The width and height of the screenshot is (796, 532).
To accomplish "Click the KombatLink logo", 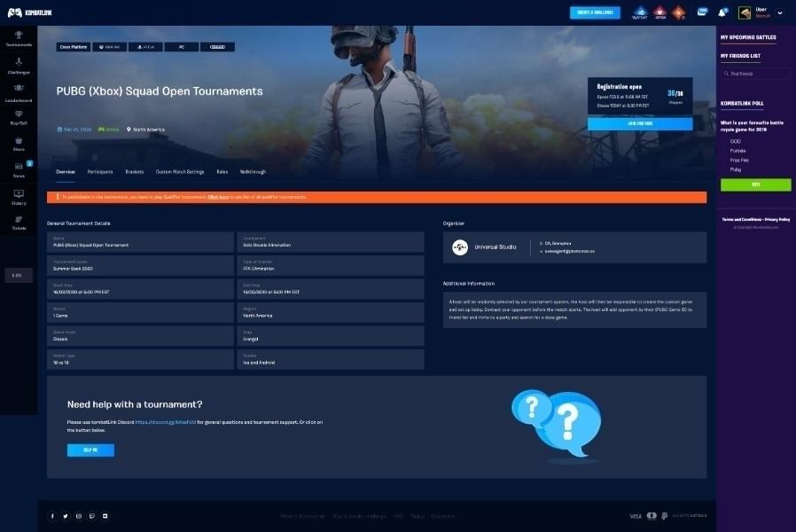I will point(29,12).
